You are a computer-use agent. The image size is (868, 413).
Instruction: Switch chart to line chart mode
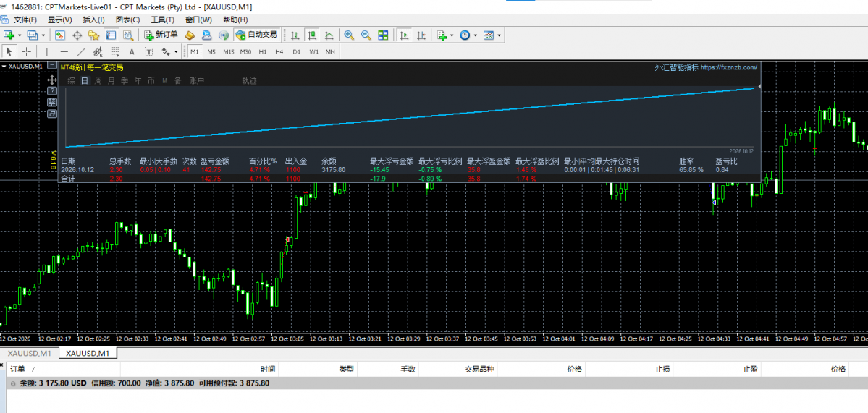(329, 35)
